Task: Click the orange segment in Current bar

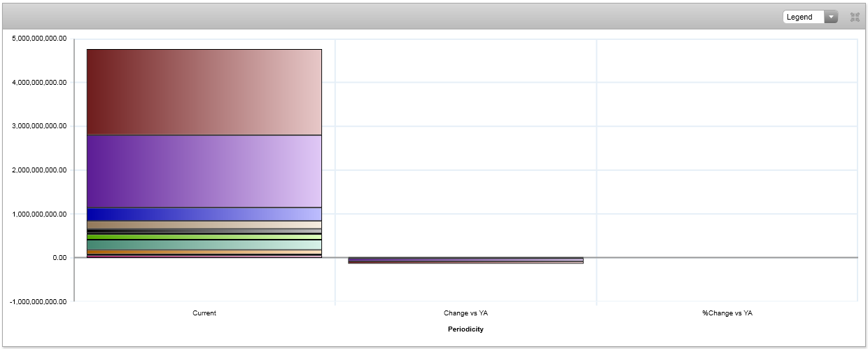Action: pos(204,252)
